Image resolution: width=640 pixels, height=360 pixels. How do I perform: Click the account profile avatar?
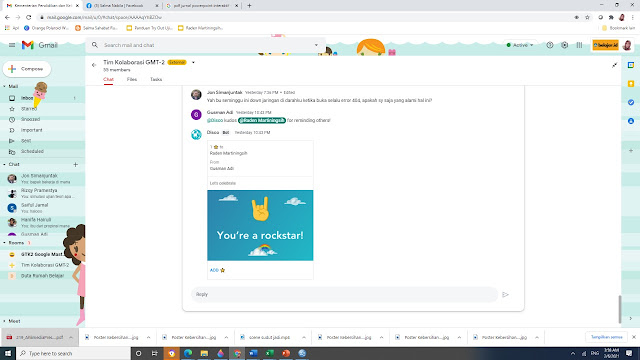(627, 45)
